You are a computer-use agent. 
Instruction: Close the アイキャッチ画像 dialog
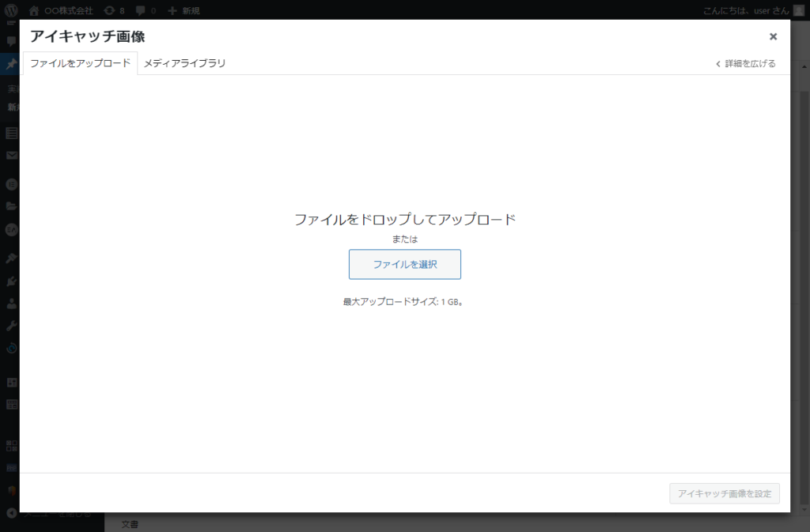pyautogui.click(x=773, y=36)
